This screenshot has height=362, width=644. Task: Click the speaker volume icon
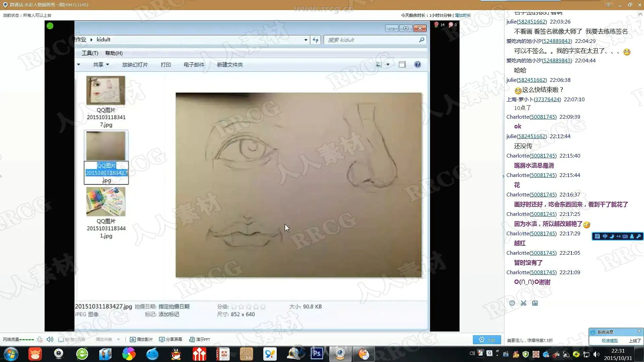point(50,339)
